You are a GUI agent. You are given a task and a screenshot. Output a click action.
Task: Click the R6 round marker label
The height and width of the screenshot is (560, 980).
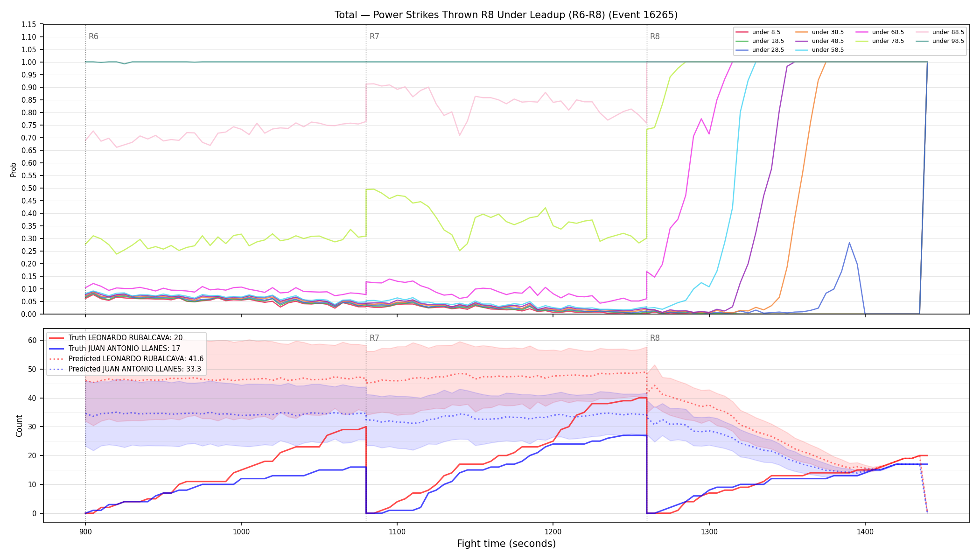click(x=93, y=36)
